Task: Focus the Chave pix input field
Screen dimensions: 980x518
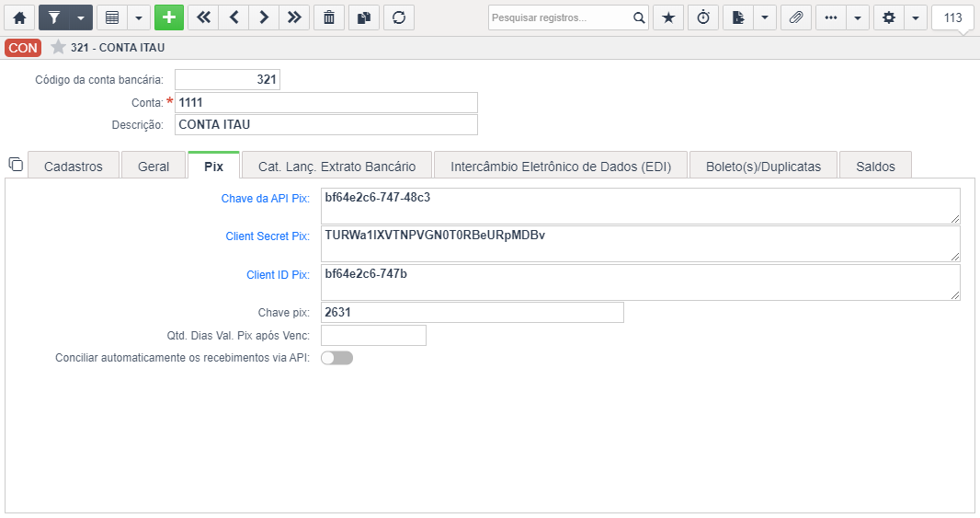Action: (x=472, y=312)
